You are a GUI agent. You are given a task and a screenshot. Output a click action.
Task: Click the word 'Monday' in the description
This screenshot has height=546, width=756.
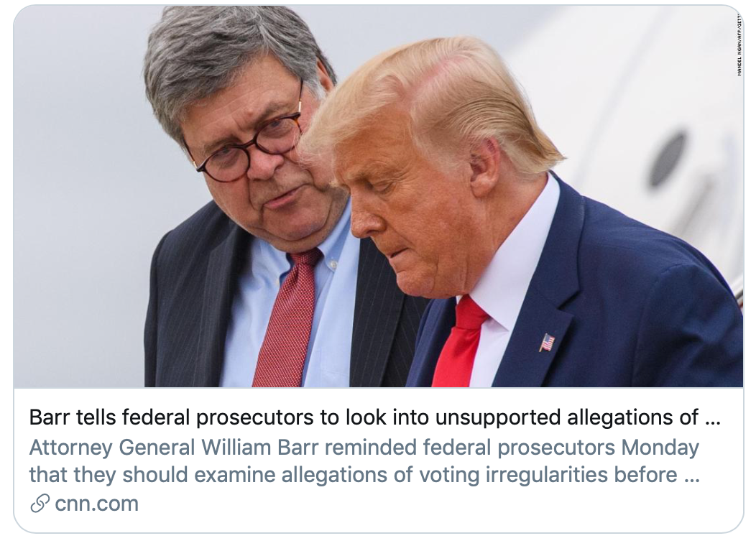pos(660,447)
